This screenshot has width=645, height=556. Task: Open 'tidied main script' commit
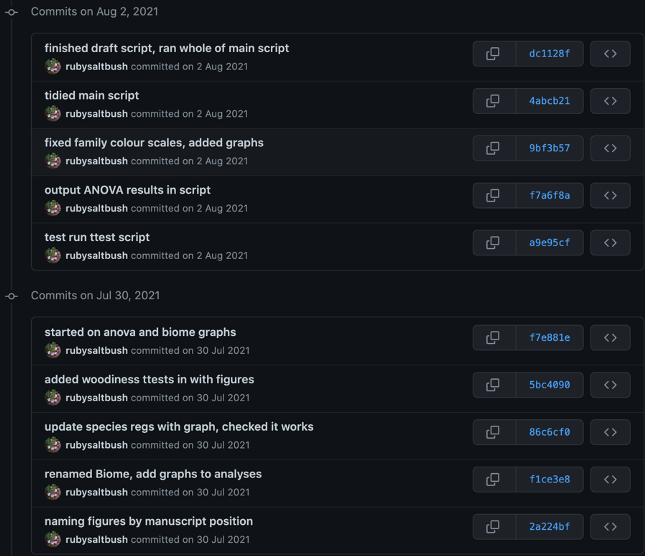[92, 95]
